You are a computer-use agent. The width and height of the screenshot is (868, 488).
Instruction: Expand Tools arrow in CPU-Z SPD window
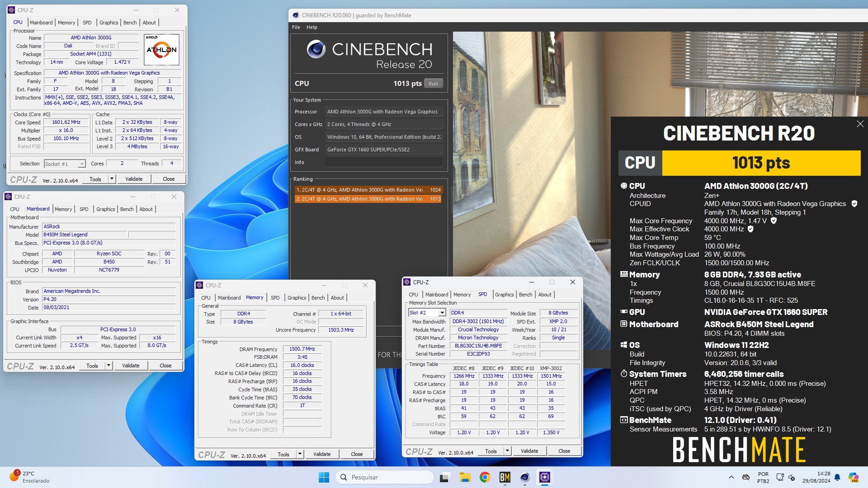[x=507, y=451]
